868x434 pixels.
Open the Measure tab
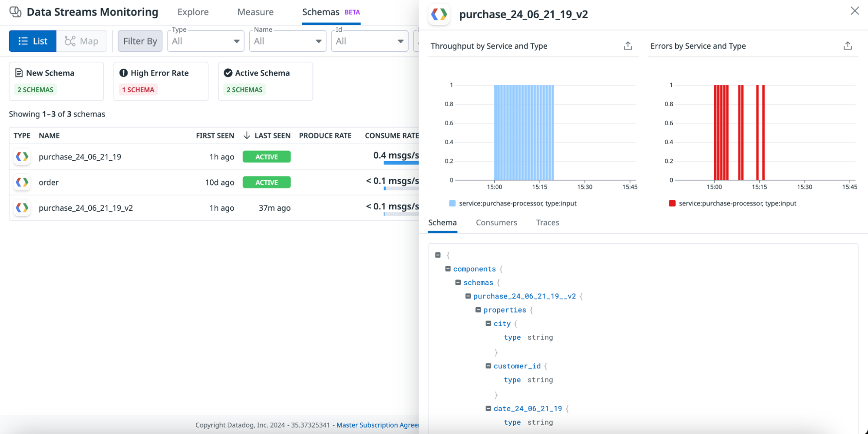(x=255, y=12)
